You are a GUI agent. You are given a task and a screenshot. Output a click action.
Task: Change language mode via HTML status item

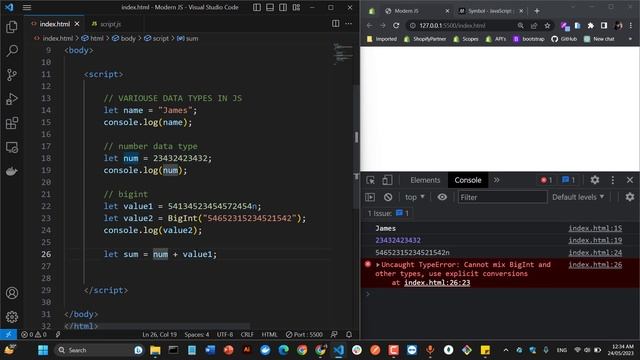(269, 335)
